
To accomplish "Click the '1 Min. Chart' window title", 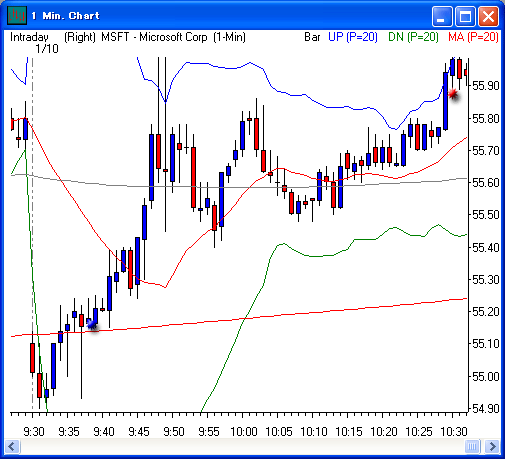I will point(66,16).
